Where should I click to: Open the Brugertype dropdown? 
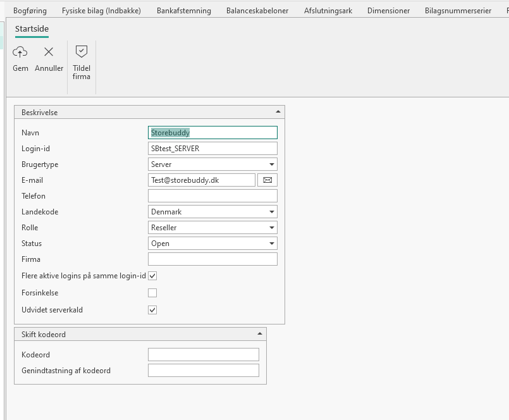pos(271,164)
